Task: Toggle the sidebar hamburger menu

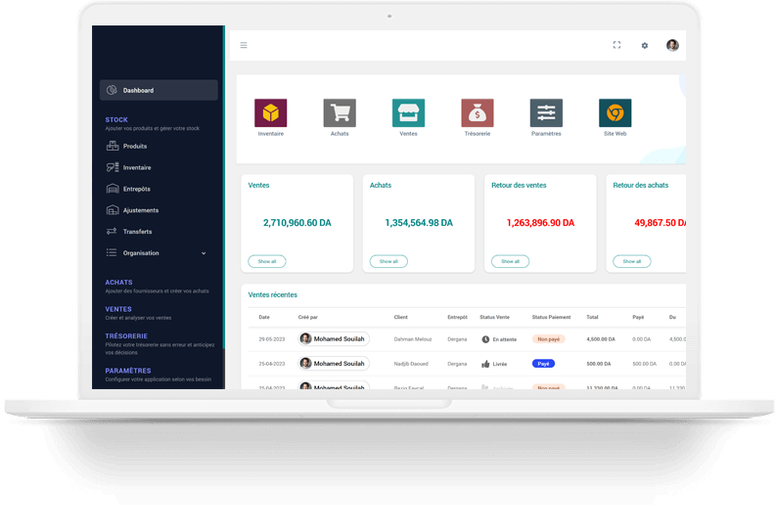Action: 244,45
